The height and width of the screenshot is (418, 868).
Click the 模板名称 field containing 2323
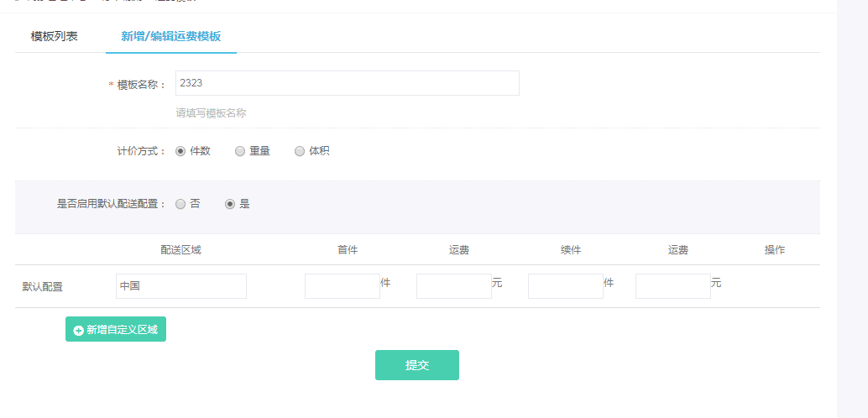click(x=347, y=83)
